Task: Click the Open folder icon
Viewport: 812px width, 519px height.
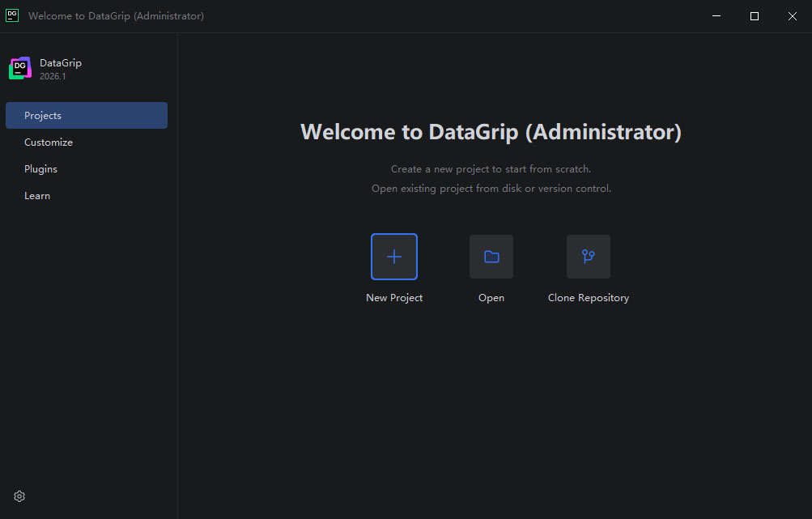Action: click(x=491, y=257)
